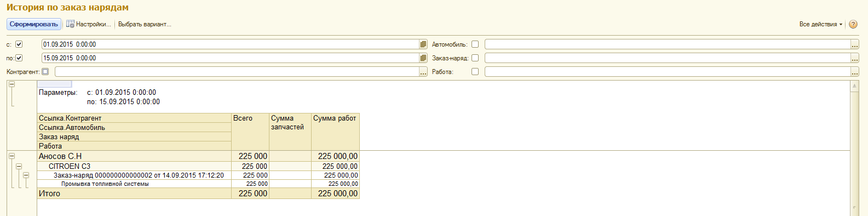Enable the Заказ-наряд filter checkbox
This screenshot has height=216, width=868.
(x=475, y=58)
